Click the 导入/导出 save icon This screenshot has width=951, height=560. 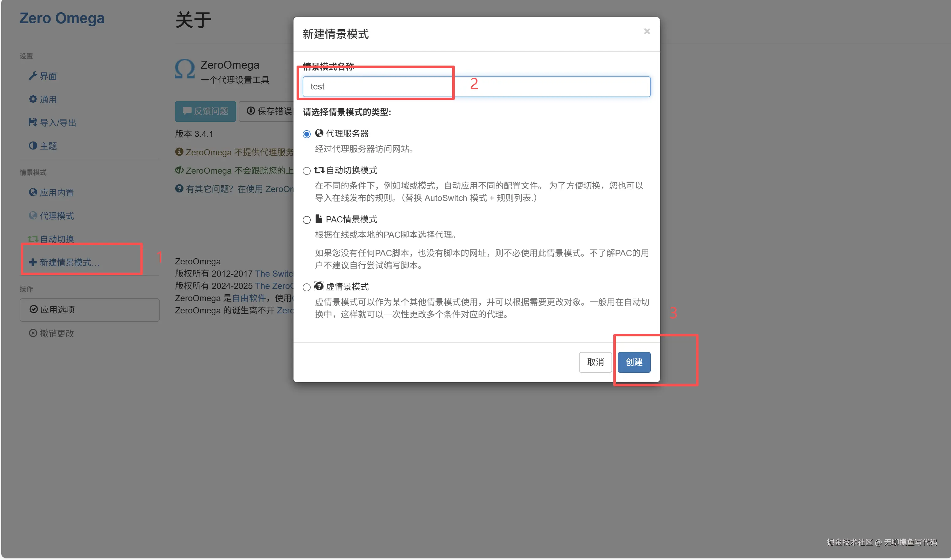pyautogui.click(x=33, y=122)
